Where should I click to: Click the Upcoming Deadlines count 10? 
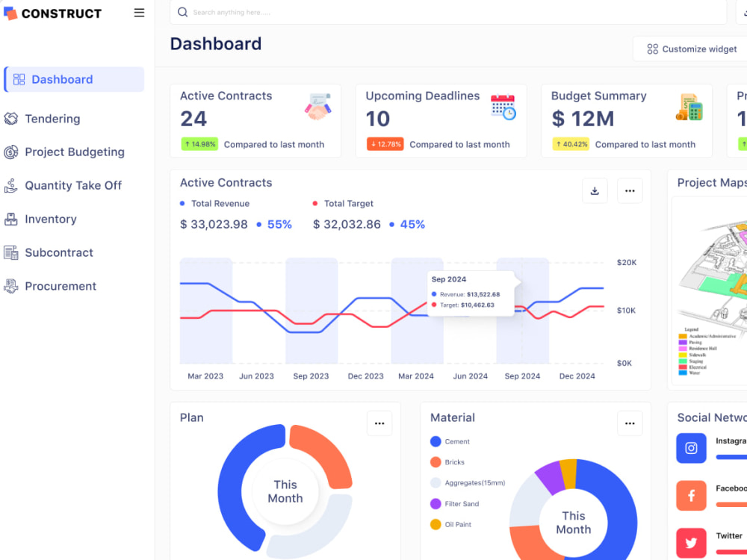[x=378, y=119]
